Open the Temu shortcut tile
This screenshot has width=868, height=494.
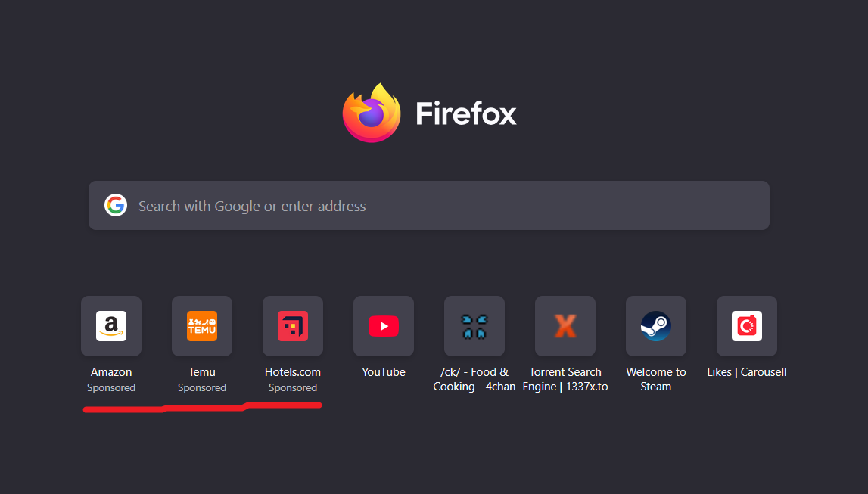click(x=202, y=326)
